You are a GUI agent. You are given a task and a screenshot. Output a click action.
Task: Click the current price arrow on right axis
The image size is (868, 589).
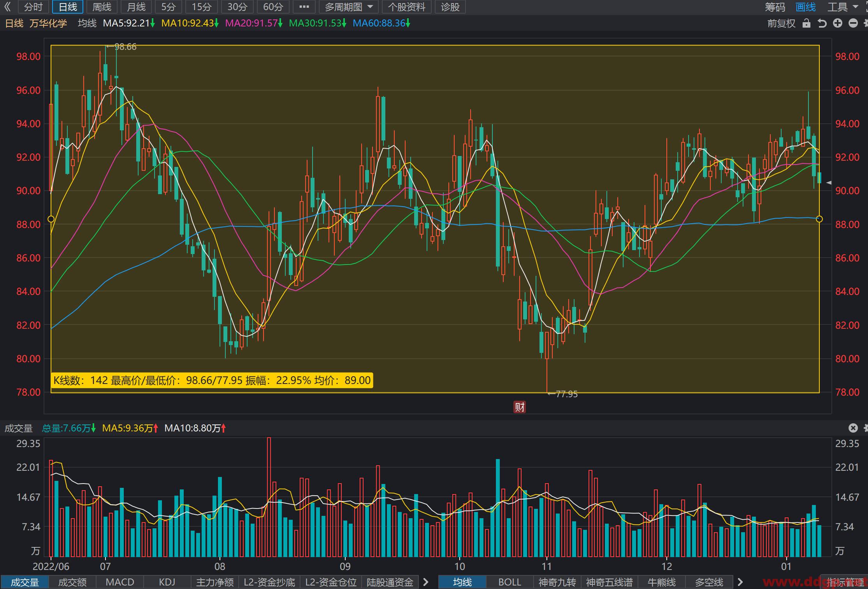pos(829,182)
